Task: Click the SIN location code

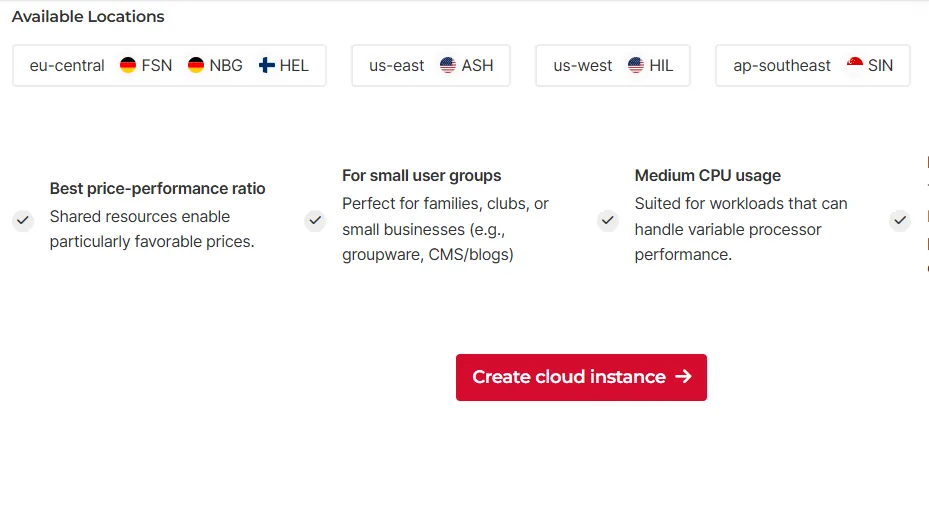Action: click(x=880, y=66)
